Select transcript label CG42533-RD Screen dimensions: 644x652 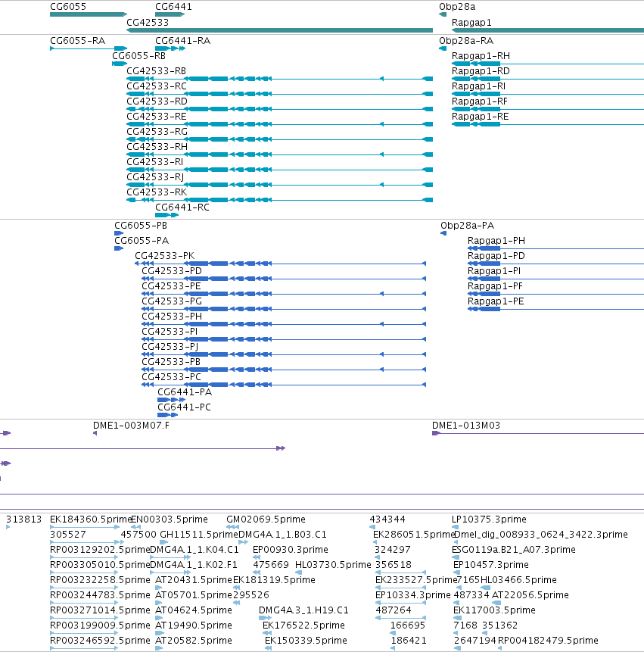click(x=157, y=101)
